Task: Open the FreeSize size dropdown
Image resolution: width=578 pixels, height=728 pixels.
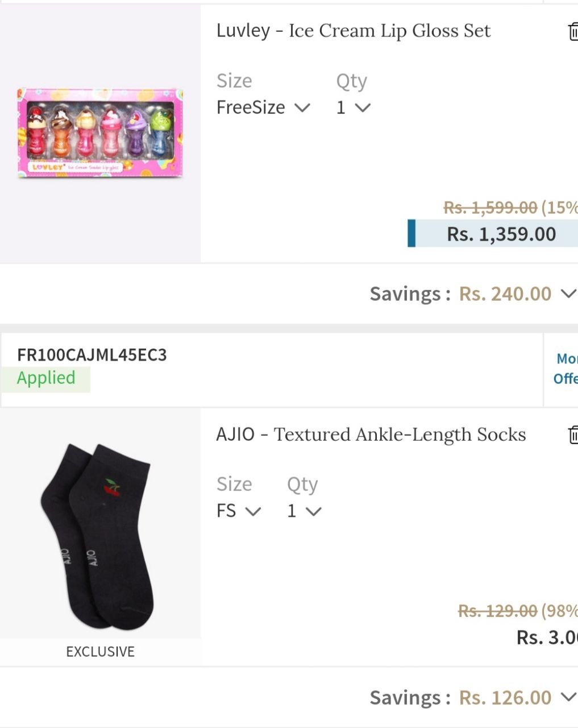Action: point(263,107)
